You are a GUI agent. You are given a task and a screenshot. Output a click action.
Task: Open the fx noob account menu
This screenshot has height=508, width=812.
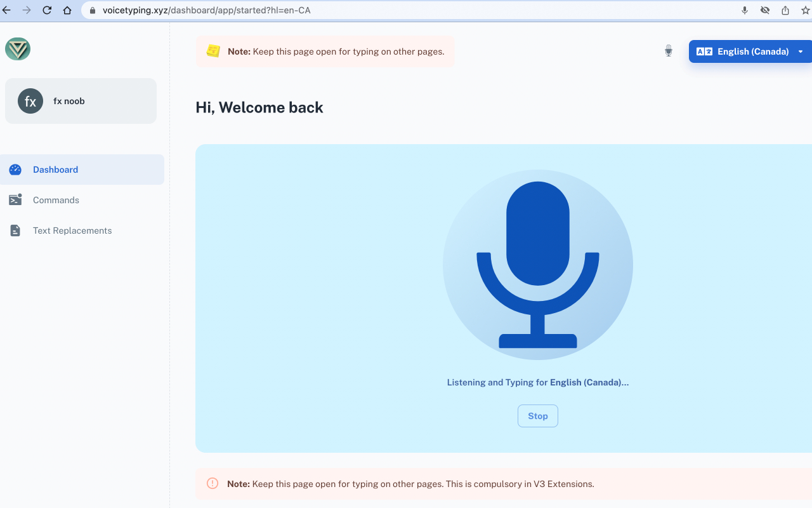(81, 100)
